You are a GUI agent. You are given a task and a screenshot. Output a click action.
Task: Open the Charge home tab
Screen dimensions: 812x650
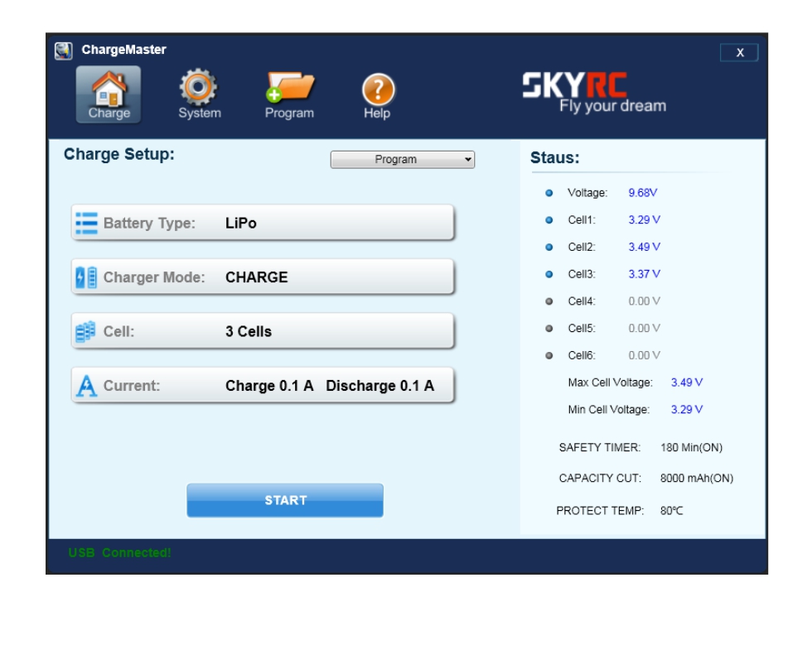109,94
